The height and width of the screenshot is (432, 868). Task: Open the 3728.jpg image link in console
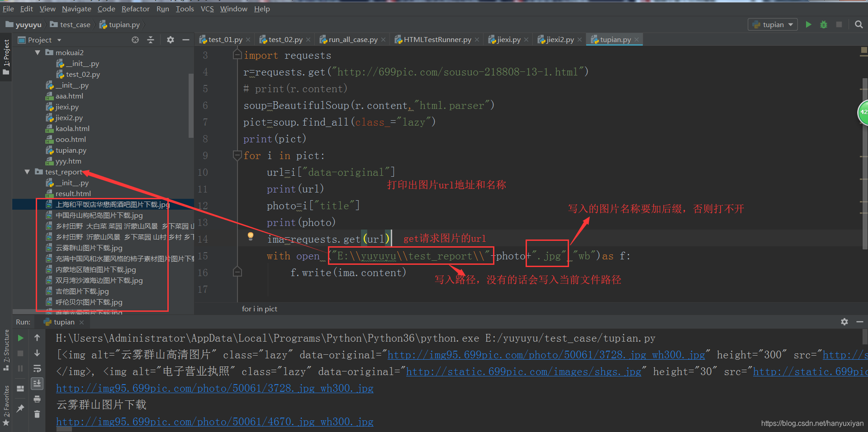(214, 388)
